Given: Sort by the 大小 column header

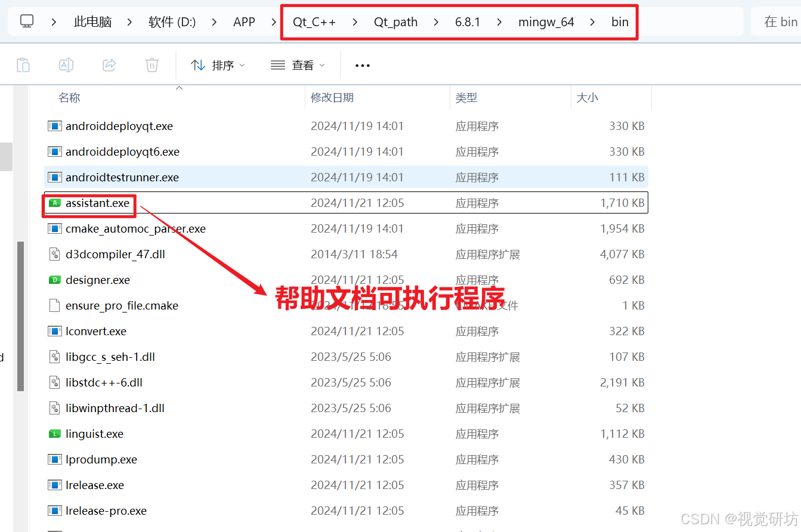Looking at the screenshot, I should pos(587,97).
